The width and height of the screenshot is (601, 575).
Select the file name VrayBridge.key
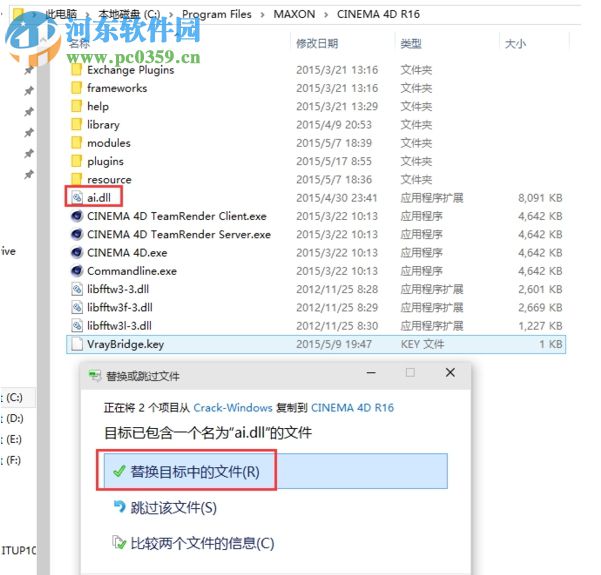125,344
